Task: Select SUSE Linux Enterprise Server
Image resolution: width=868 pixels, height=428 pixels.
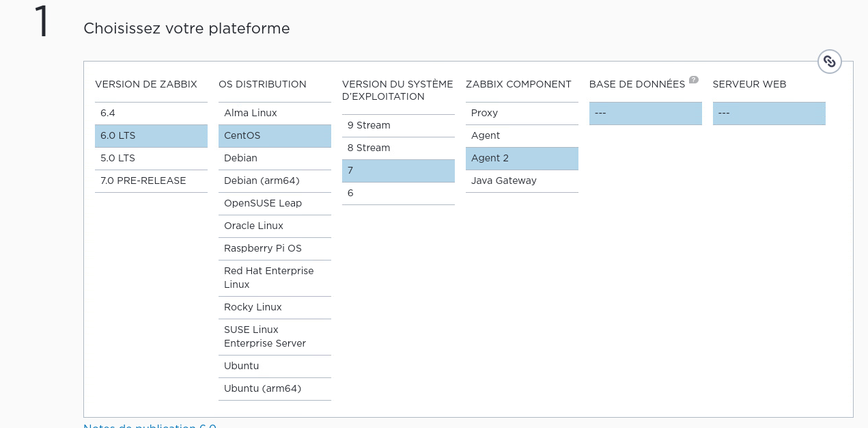Action: [275, 336]
